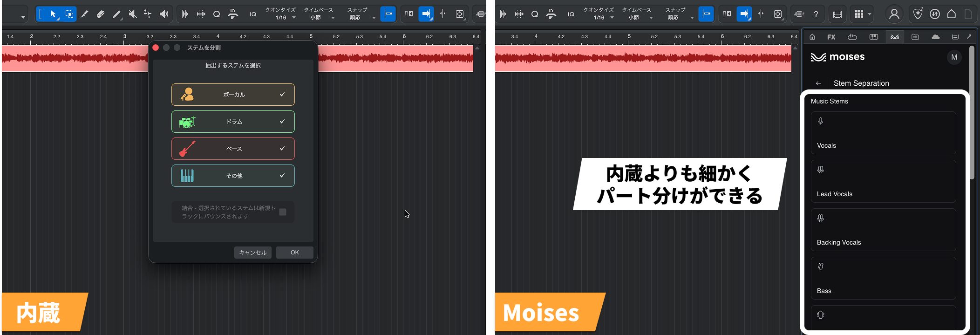Pick the marquee selection tool beside the Arrow tool
The height and width of the screenshot is (335, 980).
tap(69, 14)
